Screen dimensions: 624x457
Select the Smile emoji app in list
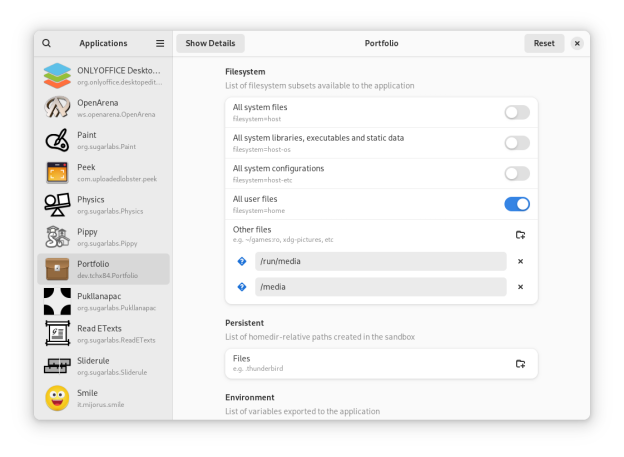click(x=57, y=398)
